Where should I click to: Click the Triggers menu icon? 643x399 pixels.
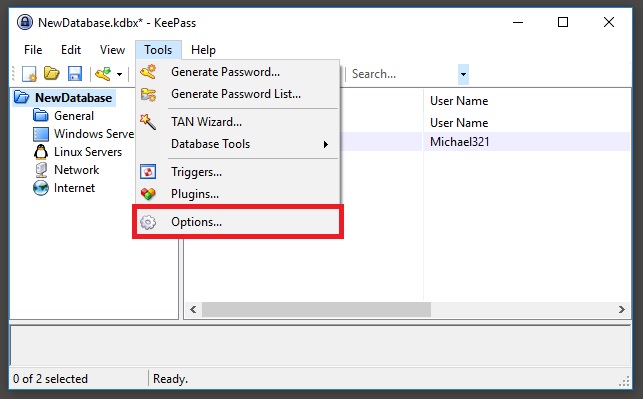click(148, 172)
